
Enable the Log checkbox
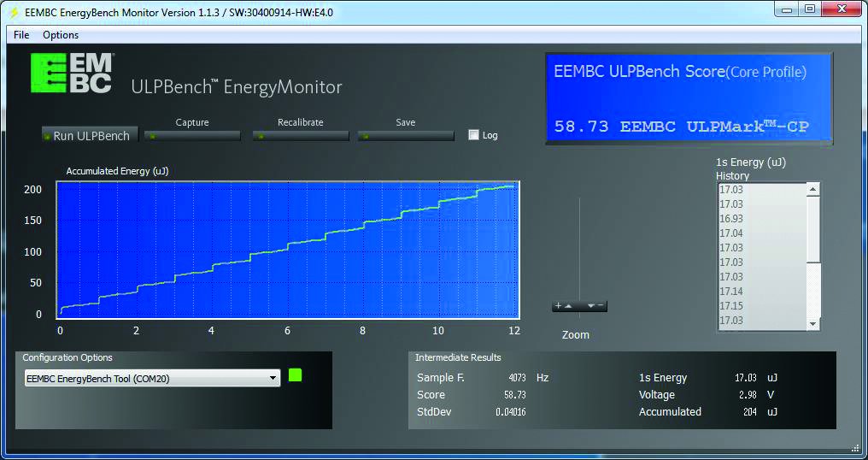tap(473, 135)
